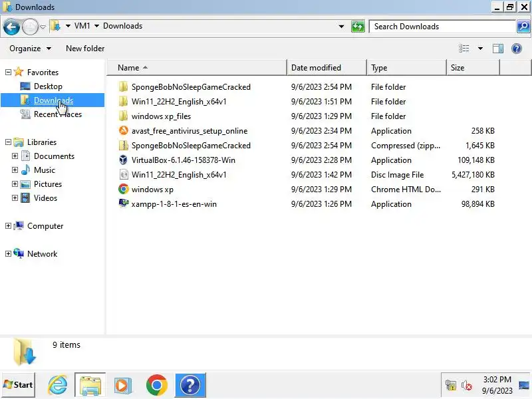The width and height of the screenshot is (532, 399).
Task: Expand the Pictures library node
Action: point(15,184)
